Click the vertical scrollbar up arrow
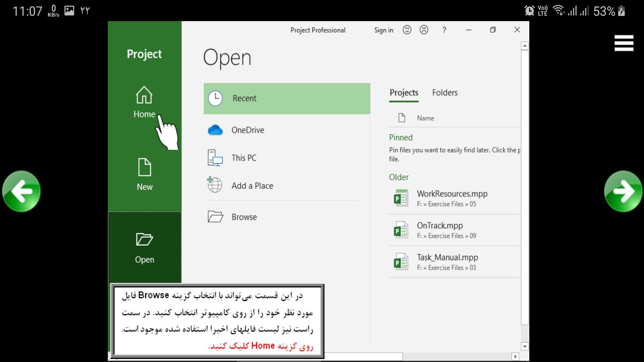 coord(525,46)
